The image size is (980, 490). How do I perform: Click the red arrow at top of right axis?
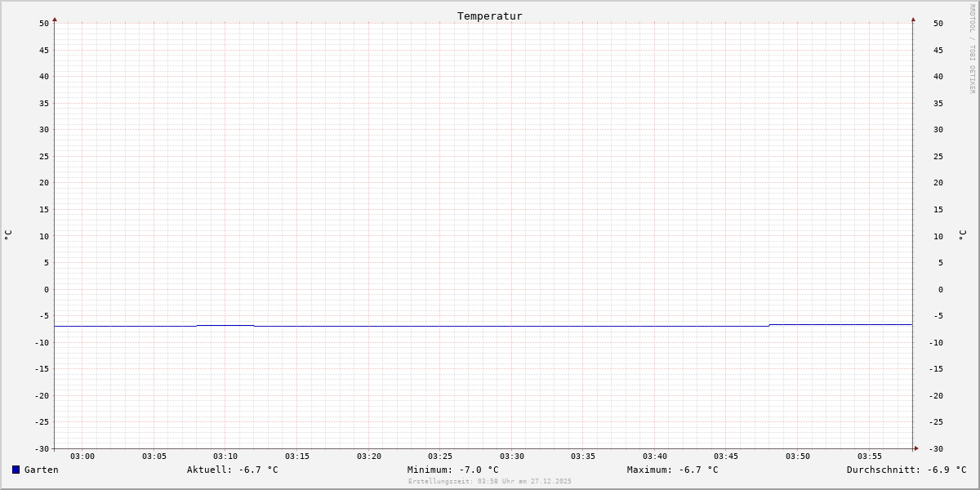point(913,19)
